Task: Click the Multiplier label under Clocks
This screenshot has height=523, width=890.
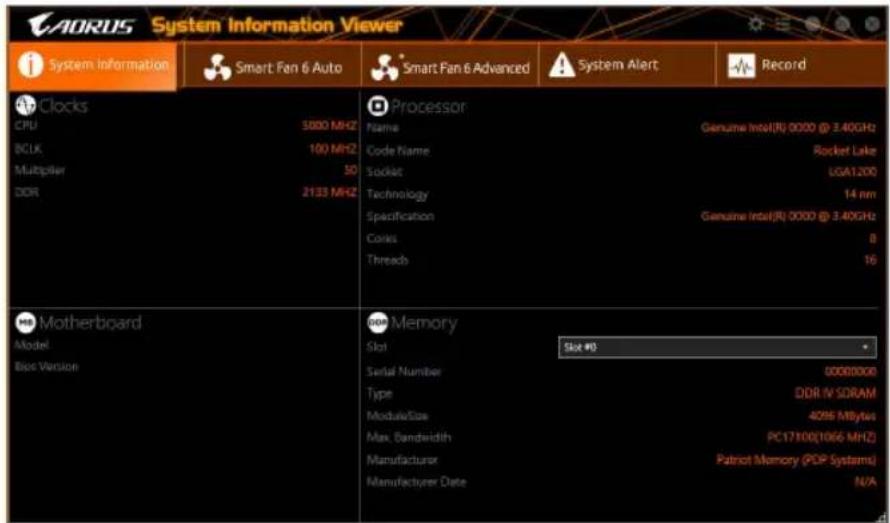Action: (x=40, y=170)
